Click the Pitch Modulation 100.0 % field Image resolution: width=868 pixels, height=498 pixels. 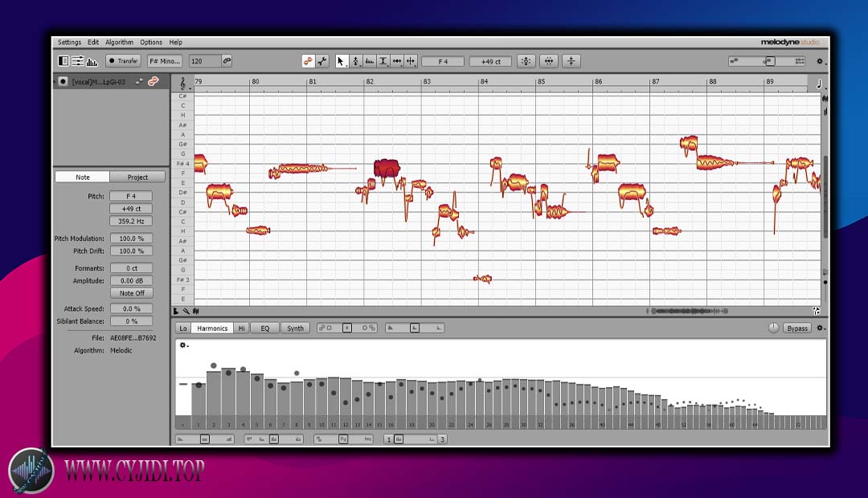coord(131,239)
